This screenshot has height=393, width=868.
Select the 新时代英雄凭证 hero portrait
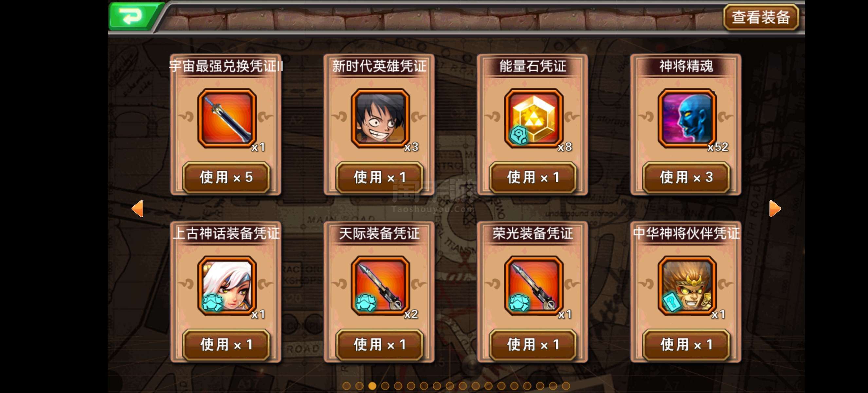pos(380,118)
